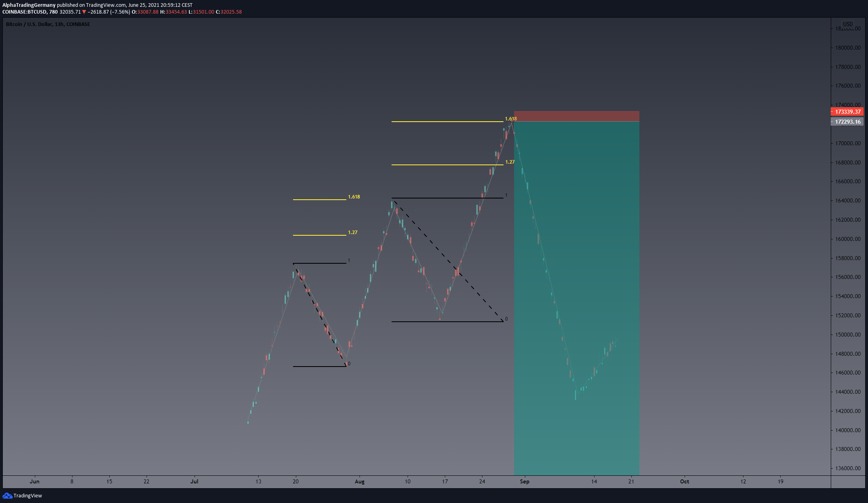Click the AlphaTradingGermany author name
Image resolution: width=868 pixels, height=503 pixels.
[x=29, y=5]
